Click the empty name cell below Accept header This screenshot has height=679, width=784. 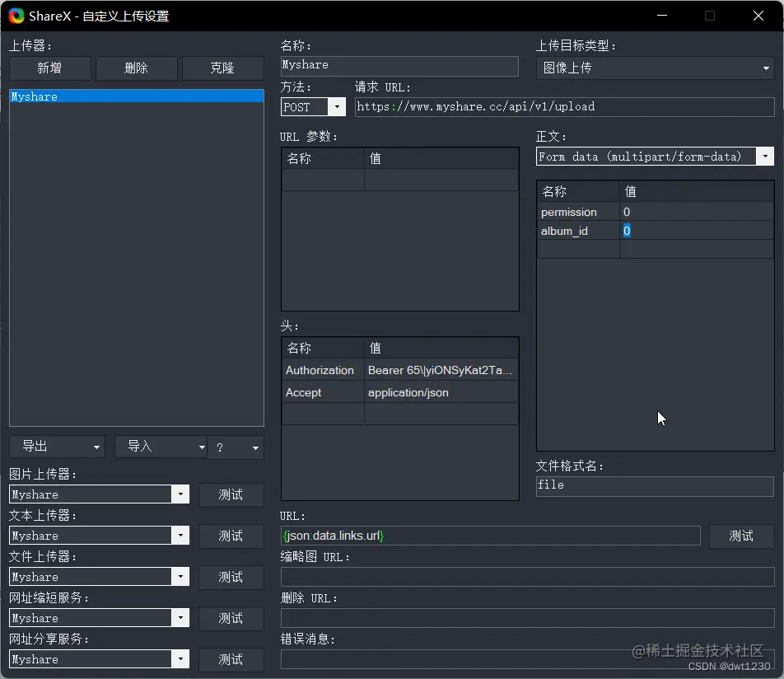tap(323, 414)
